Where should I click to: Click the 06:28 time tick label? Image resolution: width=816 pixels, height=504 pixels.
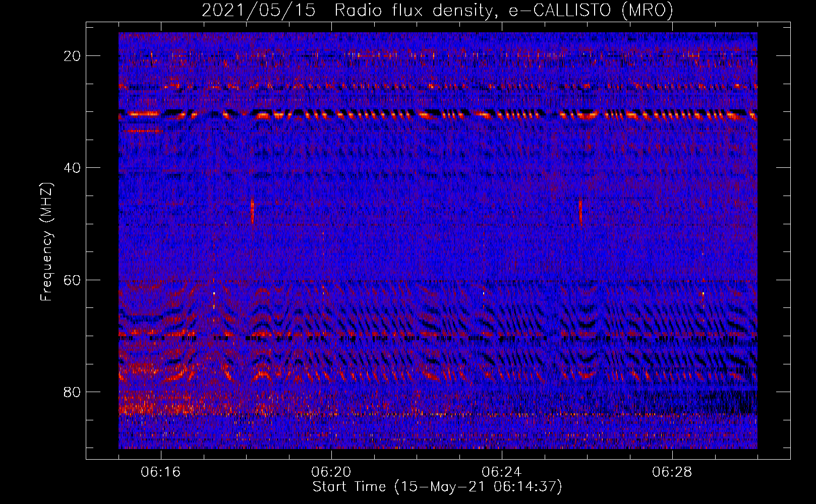point(672,472)
